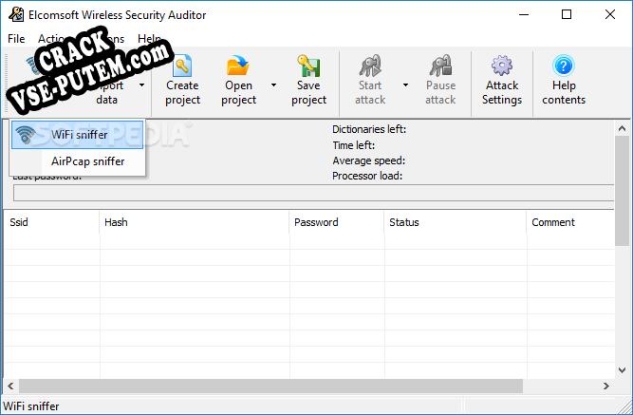Viewport: 633px width, 415px height.
Task: Click the horizontal scrollbar right arrow
Action: (x=606, y=386)
